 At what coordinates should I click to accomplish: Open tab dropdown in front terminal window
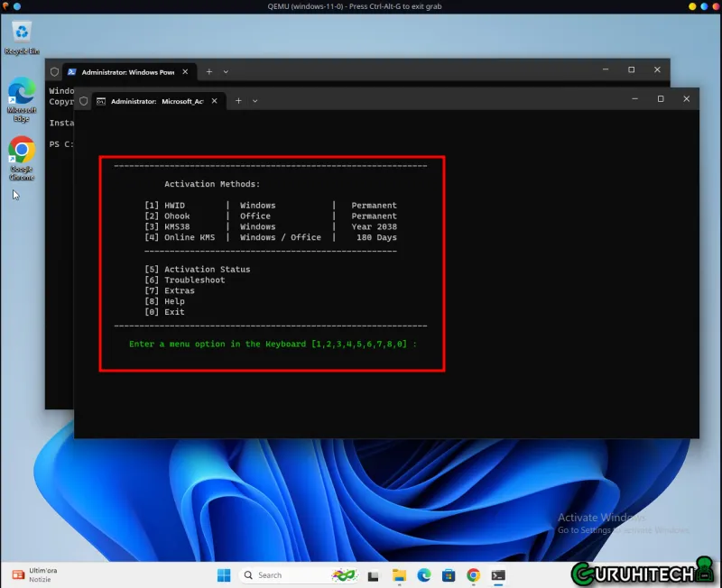tap(255, 101)
